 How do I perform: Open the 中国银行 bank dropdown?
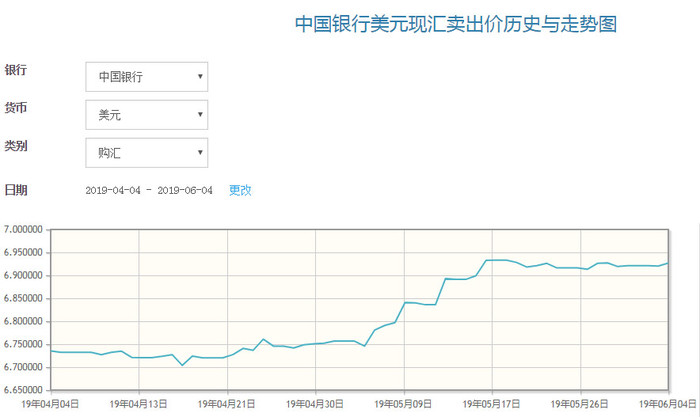coord(146,77)
